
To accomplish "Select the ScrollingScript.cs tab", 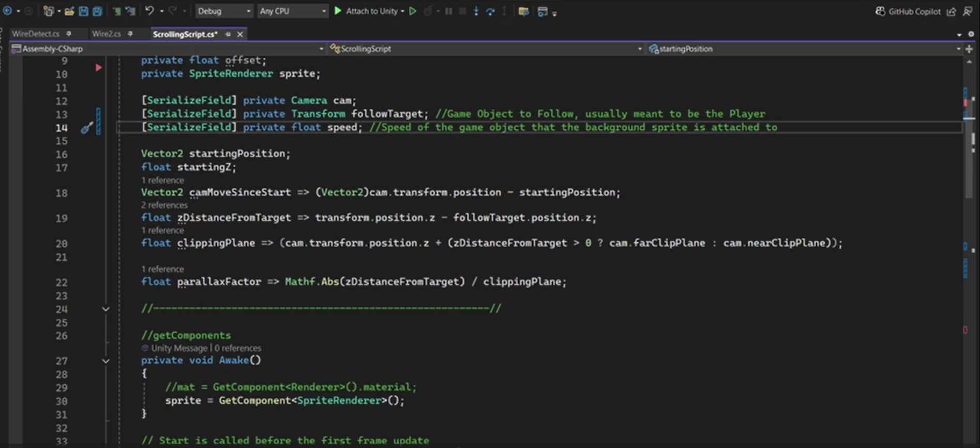I will tap(185, 34).
